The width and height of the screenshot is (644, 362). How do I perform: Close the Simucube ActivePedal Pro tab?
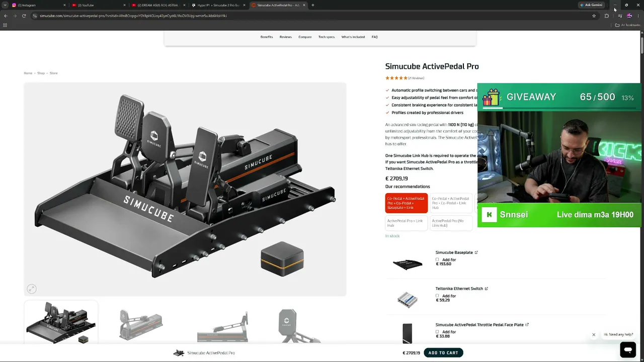(304, 5)
